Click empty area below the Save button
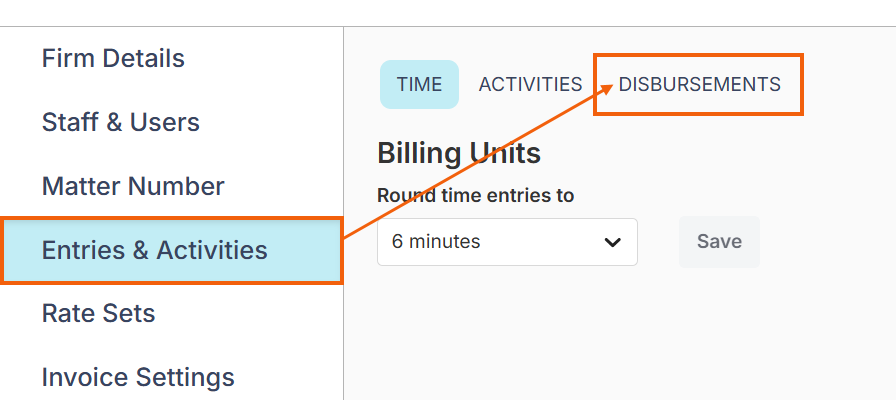This screenshot has height=400, width=896. [x=719, y=330]
